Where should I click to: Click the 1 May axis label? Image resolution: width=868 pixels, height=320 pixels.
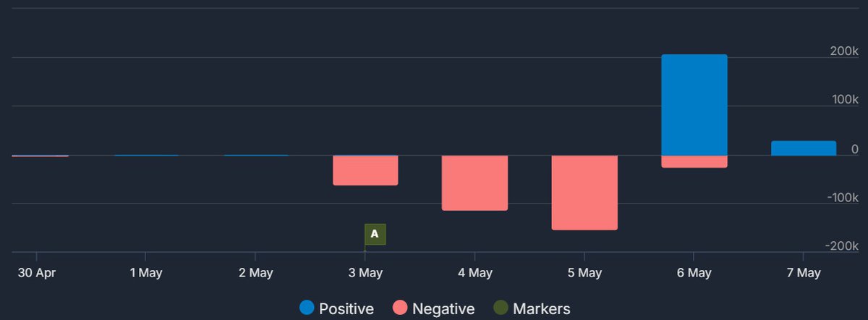[145, 273]
